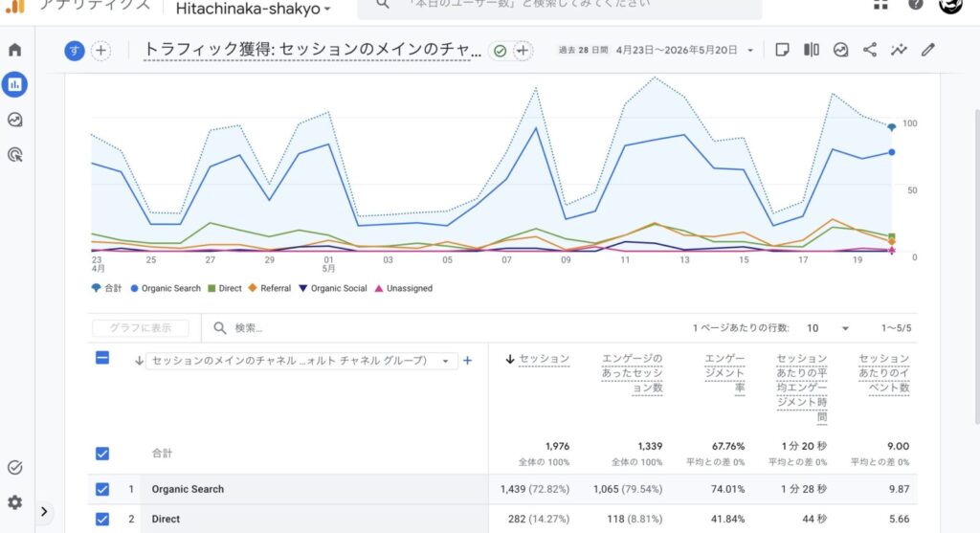Screen dimensions: 980x533
Task: Customize report with pencil icon
Action: click(927, 50)
